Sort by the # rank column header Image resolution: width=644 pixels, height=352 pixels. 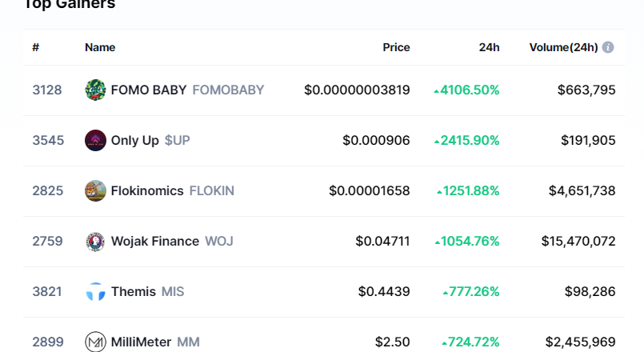click(36, 47)
